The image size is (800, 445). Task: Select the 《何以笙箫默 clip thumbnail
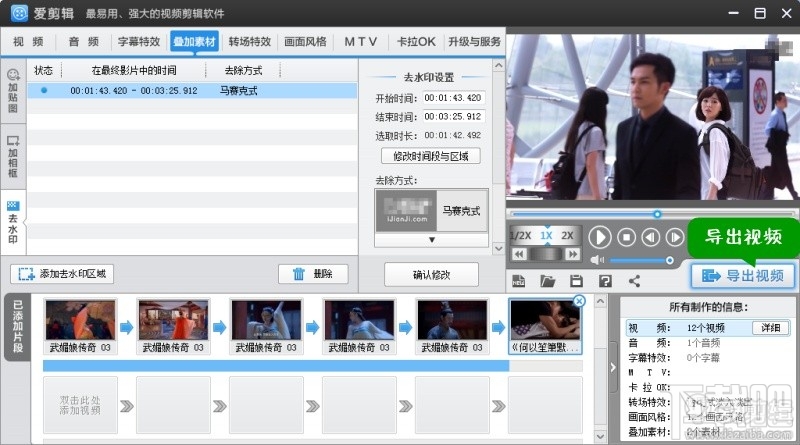click(x=545, y=327)
